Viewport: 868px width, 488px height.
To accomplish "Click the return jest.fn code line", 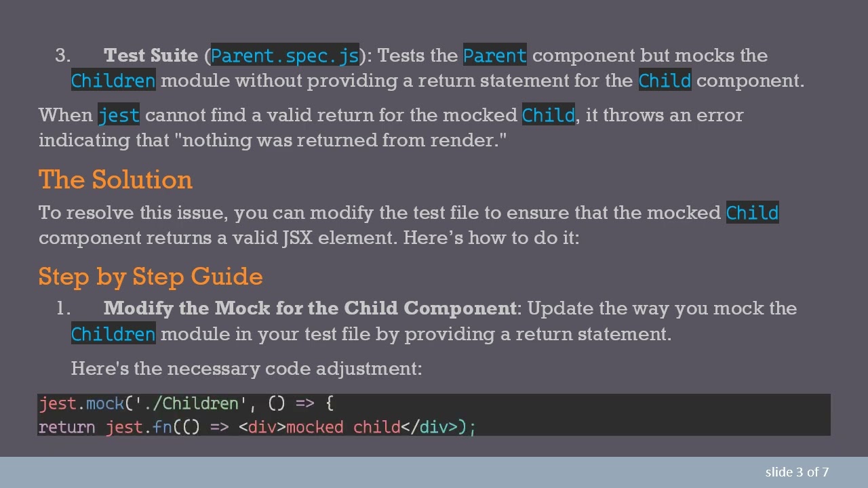I will coord(257,427).
